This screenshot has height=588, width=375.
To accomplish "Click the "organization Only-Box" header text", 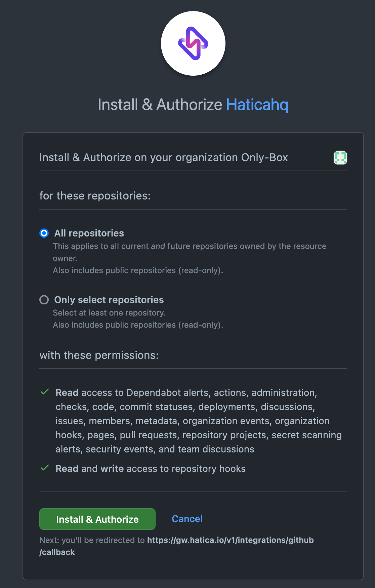I will (x=164, y=157).
